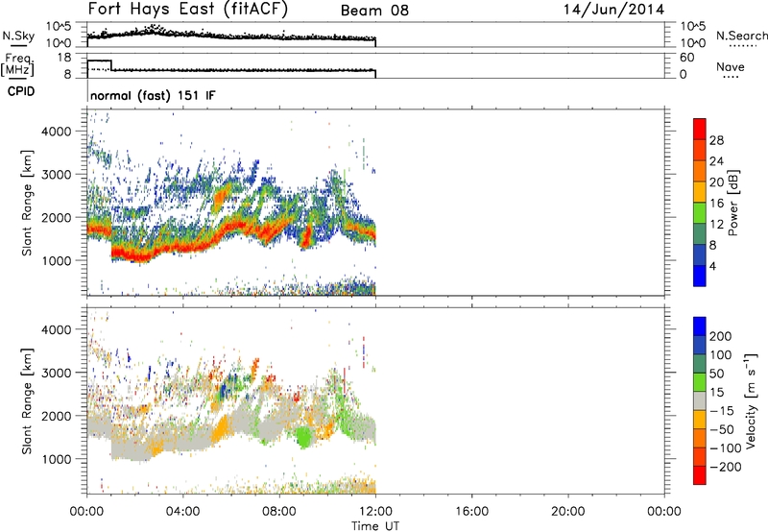Click the '200' tick on the velocity colorbar
The height and width of the screenshot is (532, 768).
[721, 336]
